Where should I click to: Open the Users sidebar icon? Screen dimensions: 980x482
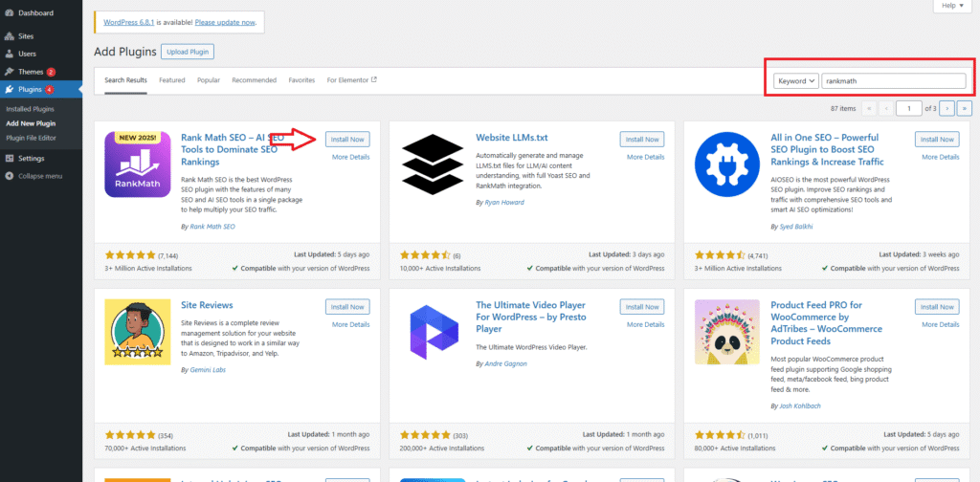click(x=10, y=55)
